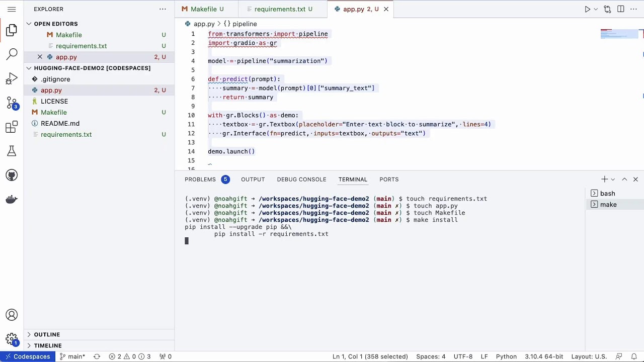Select the bash terminal instance
The image size is (644, 362).
tap(614, 194)
